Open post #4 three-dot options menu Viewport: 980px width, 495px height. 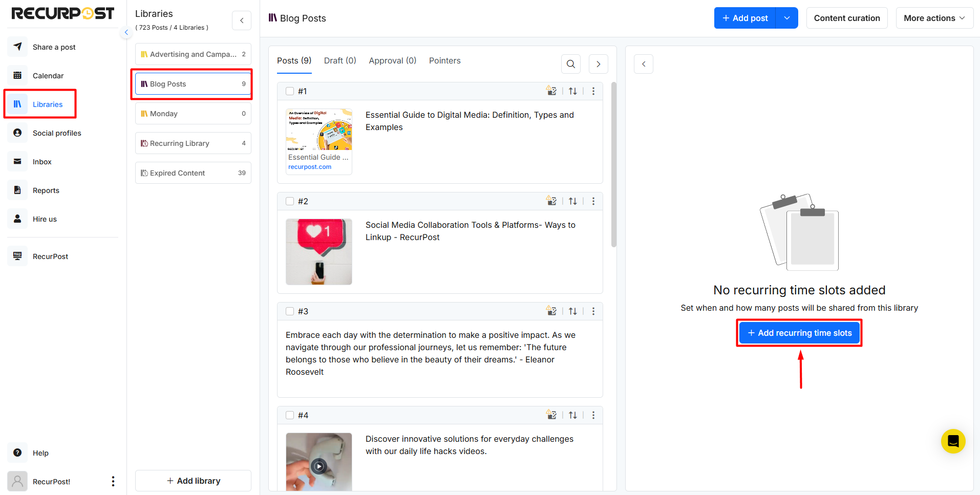pos(593,415)
